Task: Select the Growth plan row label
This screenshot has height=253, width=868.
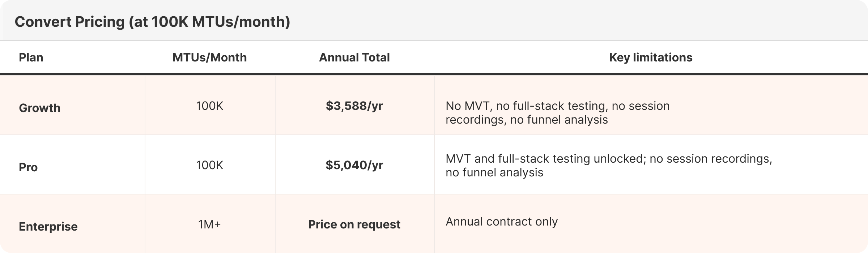Action: click(40, 108)
